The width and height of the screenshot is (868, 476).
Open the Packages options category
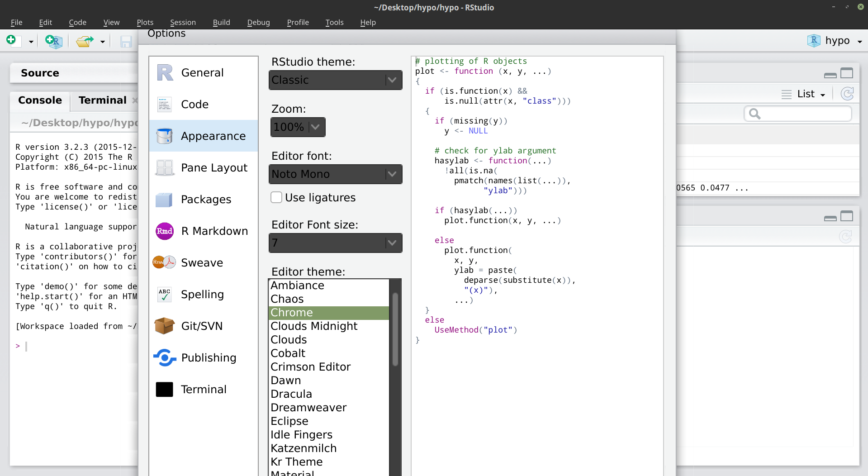pos(204,199)
